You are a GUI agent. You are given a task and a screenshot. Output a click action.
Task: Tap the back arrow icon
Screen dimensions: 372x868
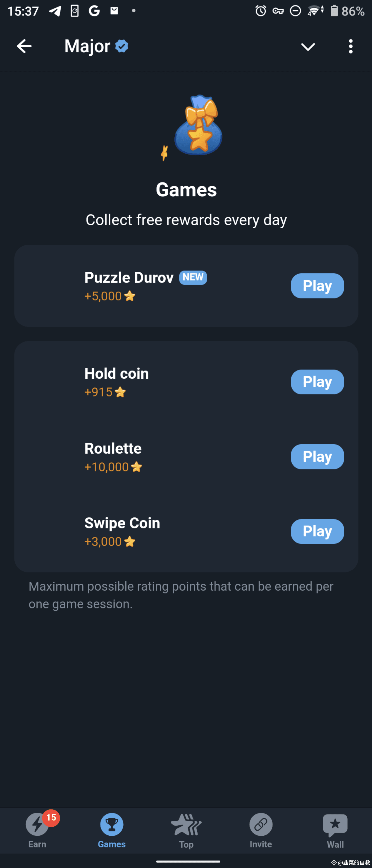tap(24, 46)
